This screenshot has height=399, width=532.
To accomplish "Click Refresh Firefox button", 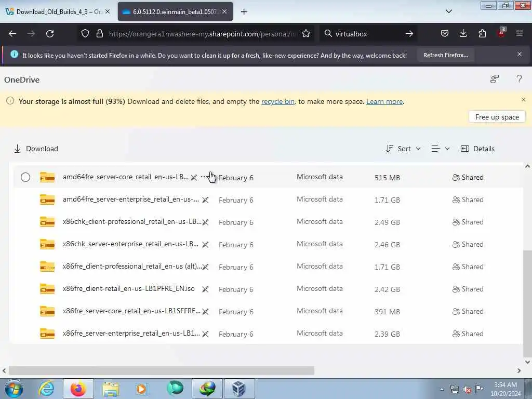I will (x=445, y=55).
